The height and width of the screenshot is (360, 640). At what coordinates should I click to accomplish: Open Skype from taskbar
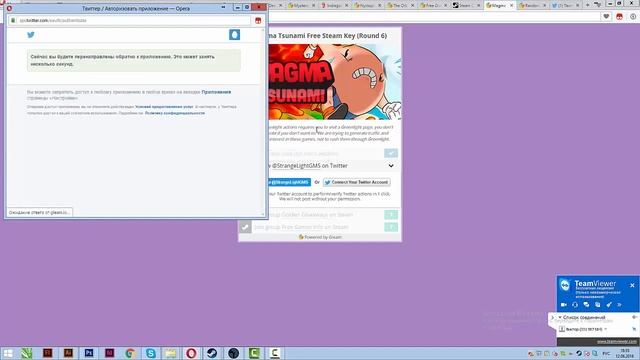[x=151, y=353]
